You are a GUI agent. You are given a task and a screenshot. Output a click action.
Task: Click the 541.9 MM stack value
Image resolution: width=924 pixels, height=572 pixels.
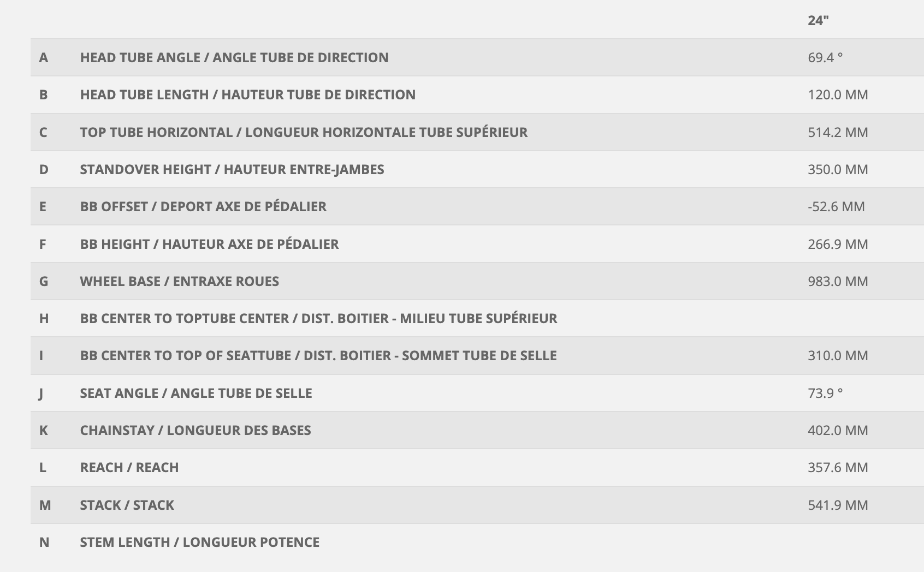(x=838, y=505)
